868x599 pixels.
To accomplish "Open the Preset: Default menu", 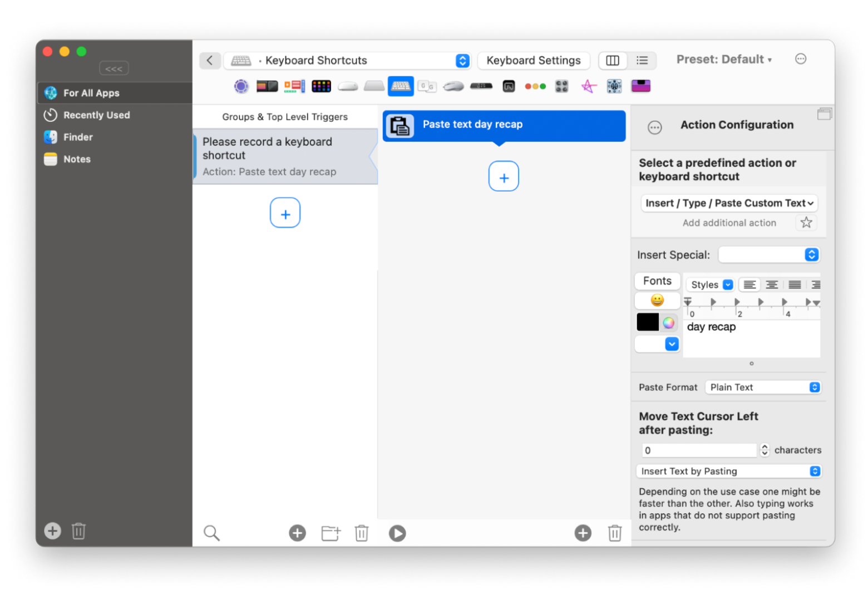I will click(x=724, y=60).
